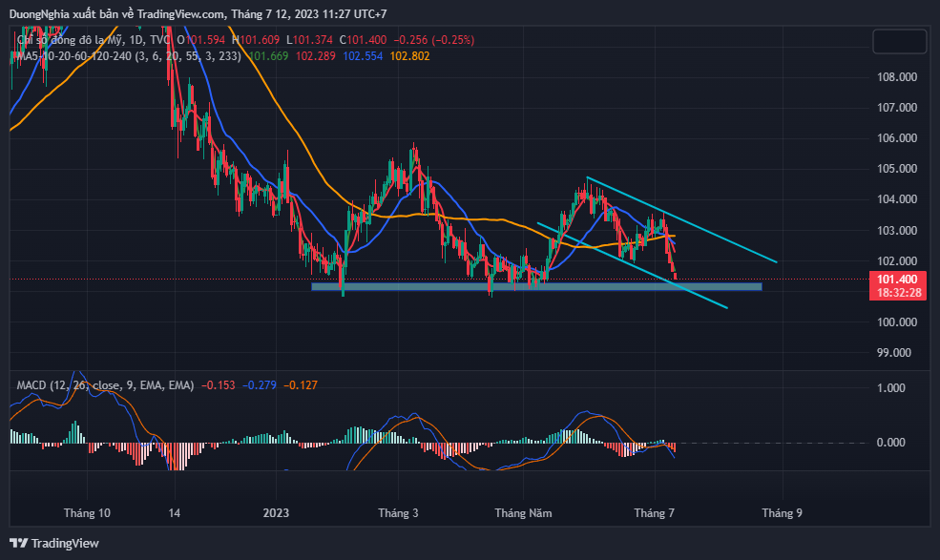Click the 100.000 price axis label
The height and width of the screenshot is (560, 940).
click(897, 322)
